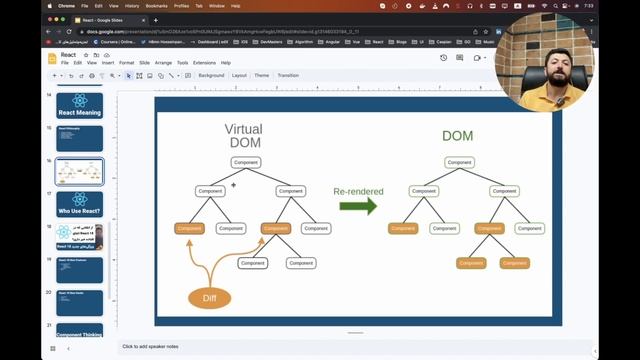Open the Slide menu
This screenshot has height=360, width=640.
144,63
